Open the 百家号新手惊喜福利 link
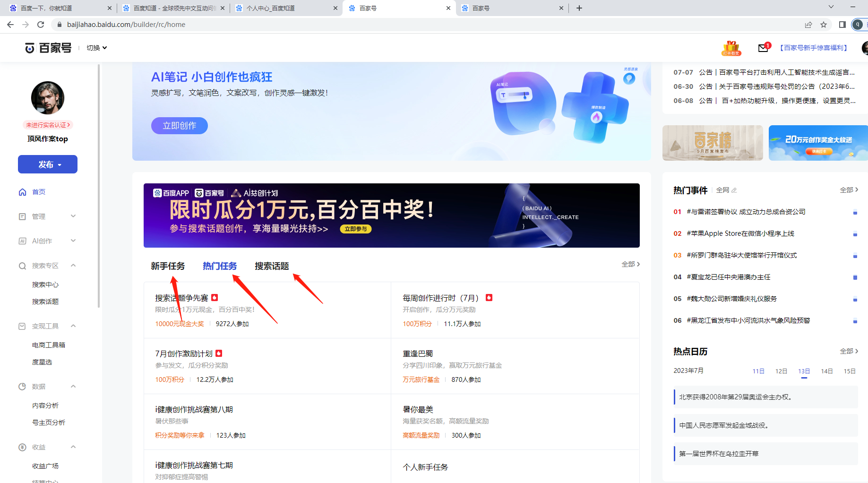This screenshot has height=483, width=868. coord(814,48)
